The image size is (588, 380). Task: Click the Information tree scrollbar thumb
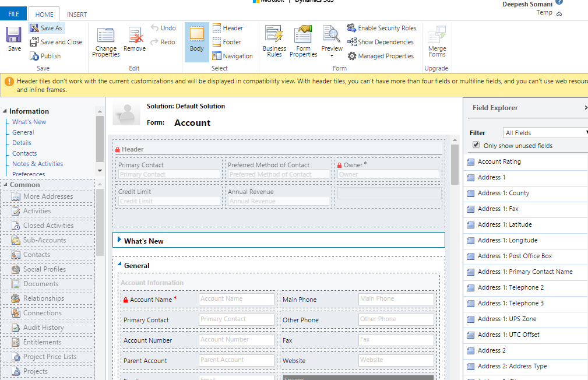100,139
